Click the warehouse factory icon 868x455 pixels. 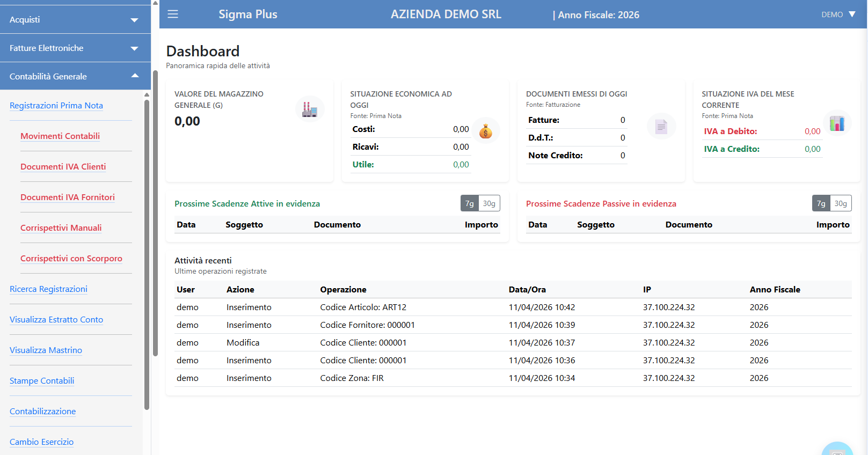coord(310,109)
